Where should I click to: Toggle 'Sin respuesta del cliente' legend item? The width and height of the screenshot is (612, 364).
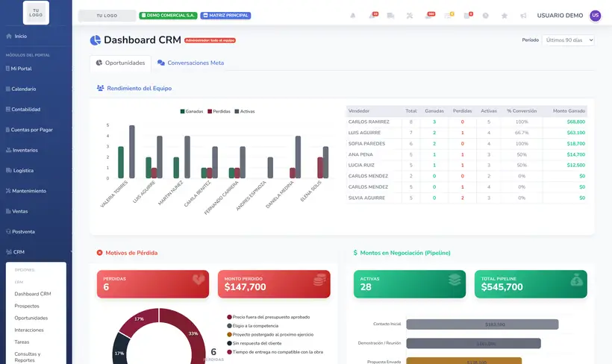click(255, 343)
